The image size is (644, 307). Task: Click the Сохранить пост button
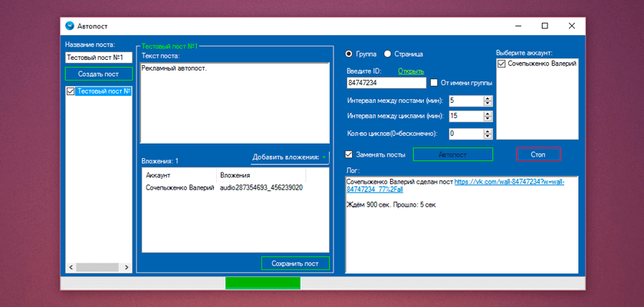(295, 263)
